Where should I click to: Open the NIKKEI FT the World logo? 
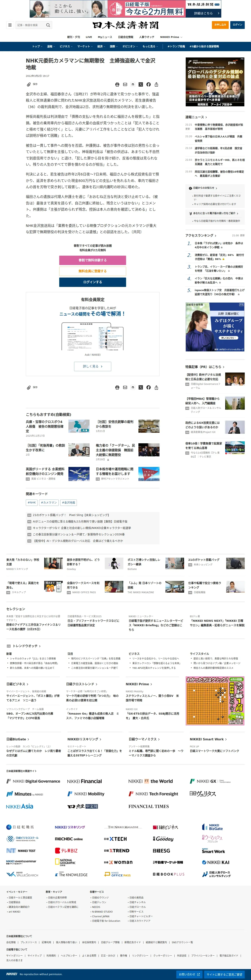pos(150,781)
